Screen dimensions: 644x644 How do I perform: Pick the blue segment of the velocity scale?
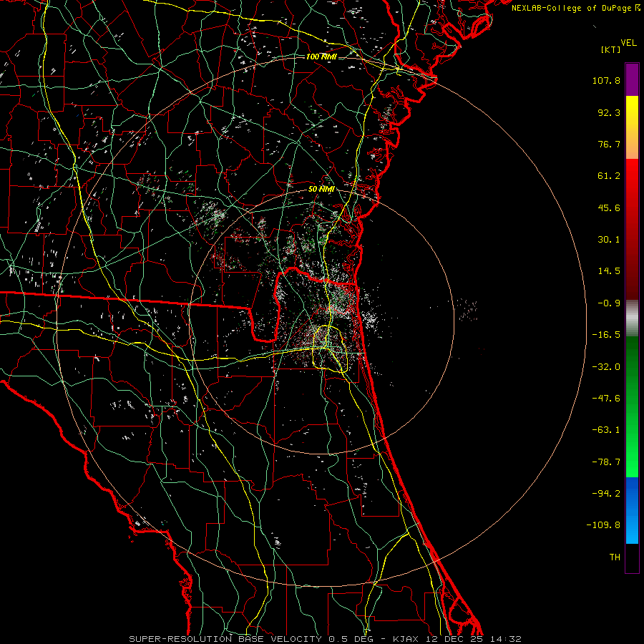click(632, 510)
